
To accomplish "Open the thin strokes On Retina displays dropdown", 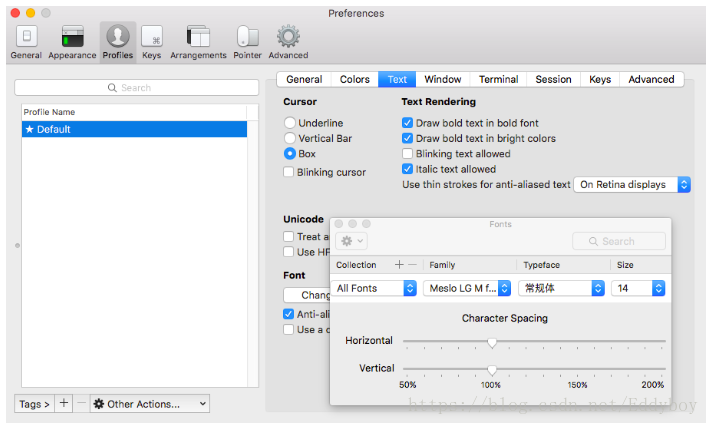I will coord(632,184).
